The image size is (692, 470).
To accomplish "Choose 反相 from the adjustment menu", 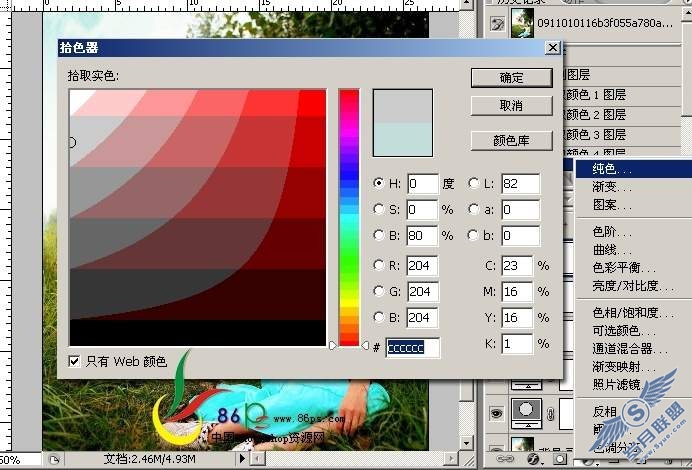I will (634, 412).
